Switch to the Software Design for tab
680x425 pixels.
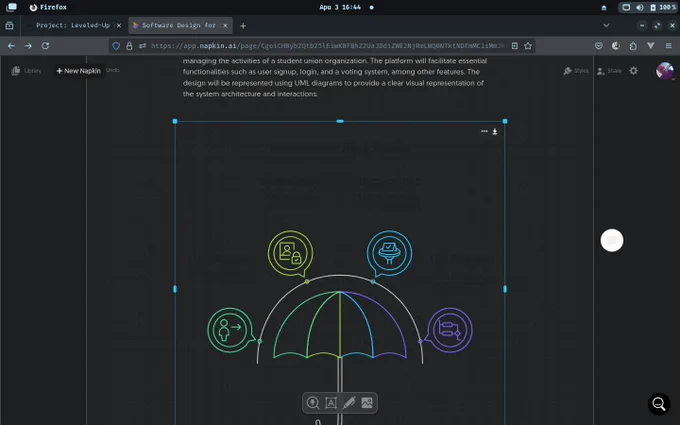(x=178, y=26)
